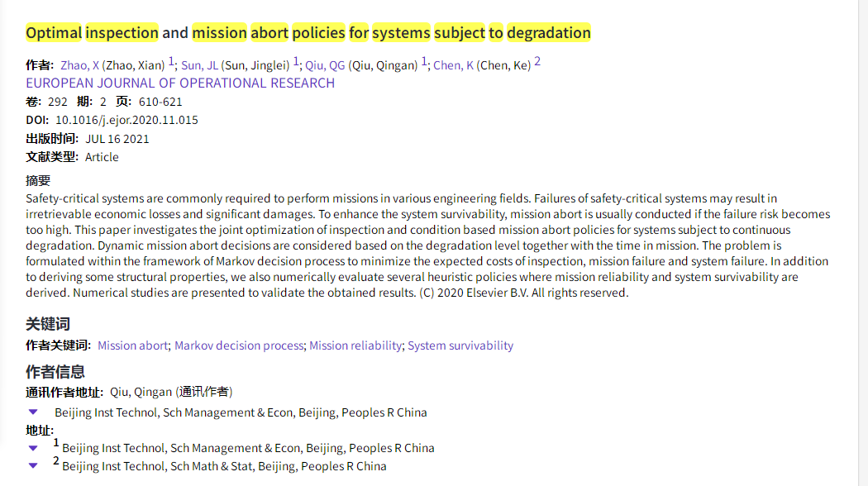The height and width of the screenshot is (486, 868).
Task: Click author link Qiu, QG
Action: coord(325,65)
